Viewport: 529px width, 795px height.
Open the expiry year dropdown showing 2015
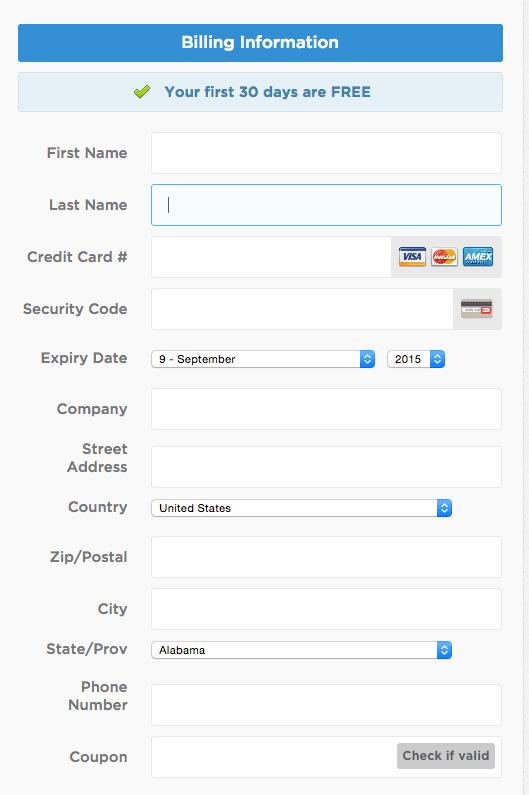coord(416,359)
